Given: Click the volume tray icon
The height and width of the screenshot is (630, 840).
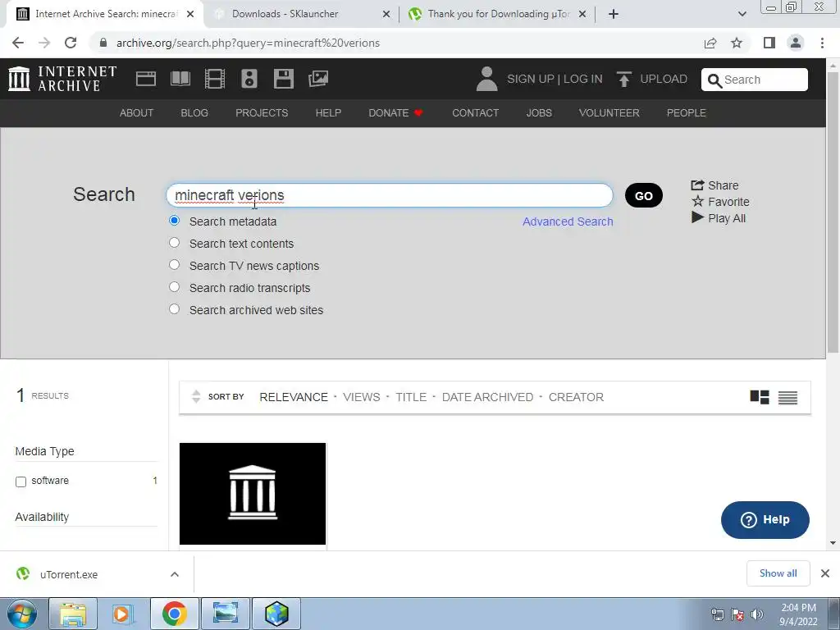Looking at the screenshot, I should point(757,614).
